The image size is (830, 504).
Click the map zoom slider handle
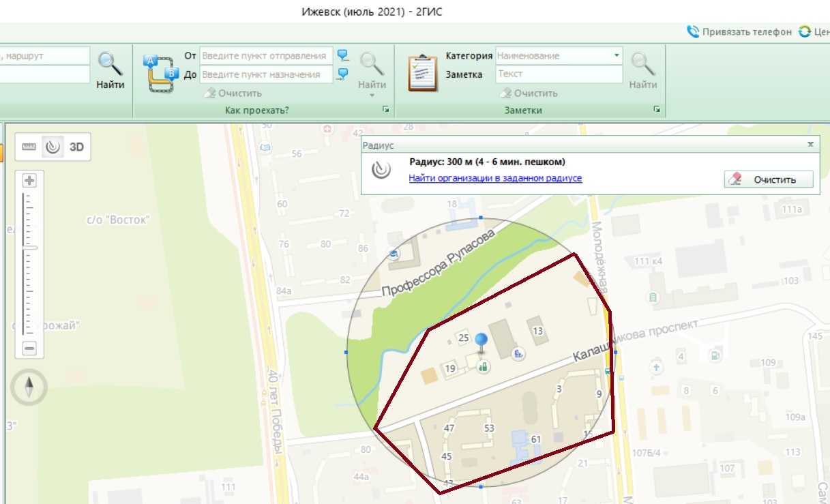[x=29, y=248]
